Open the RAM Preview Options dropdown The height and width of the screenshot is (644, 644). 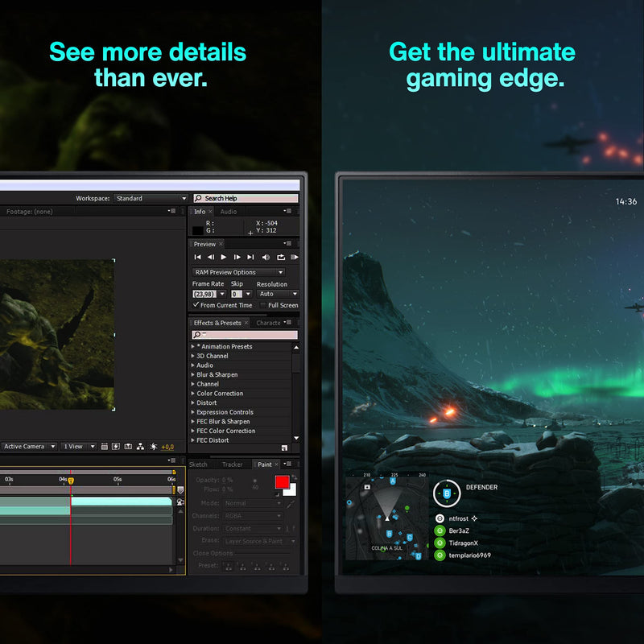238,272
